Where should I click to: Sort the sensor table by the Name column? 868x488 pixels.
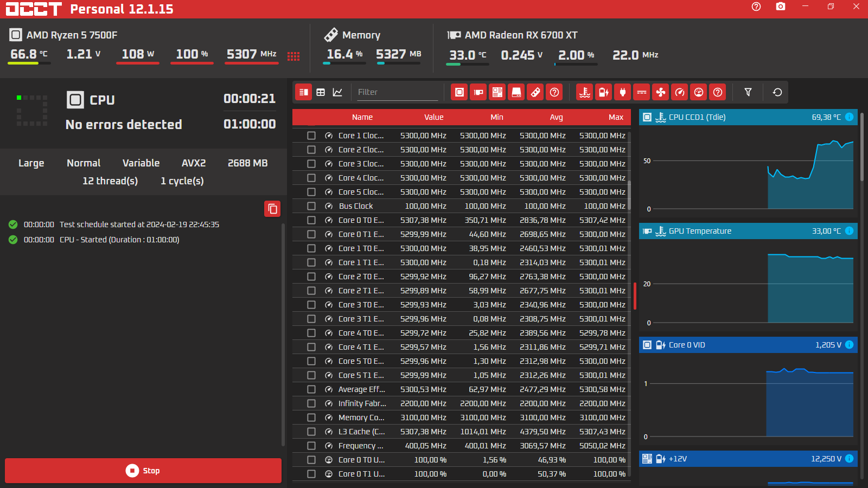pos(362,117)
